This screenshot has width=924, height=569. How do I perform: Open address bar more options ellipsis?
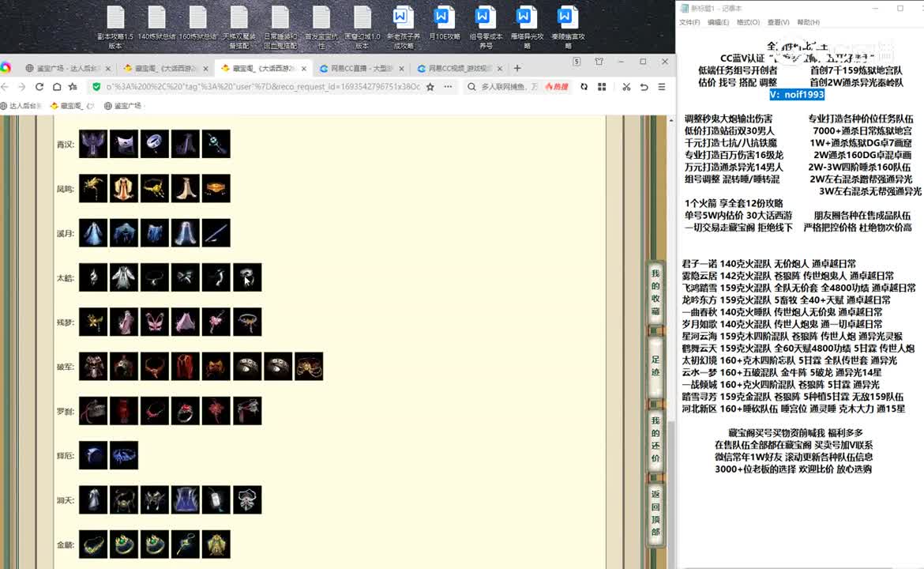(x=448, y=87)
